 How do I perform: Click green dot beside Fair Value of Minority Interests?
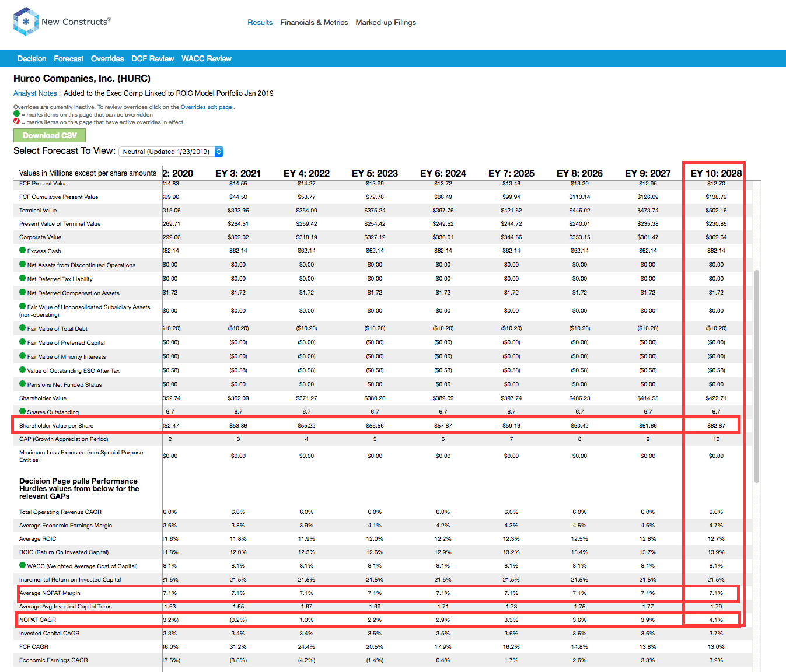[x=23, y=356]
